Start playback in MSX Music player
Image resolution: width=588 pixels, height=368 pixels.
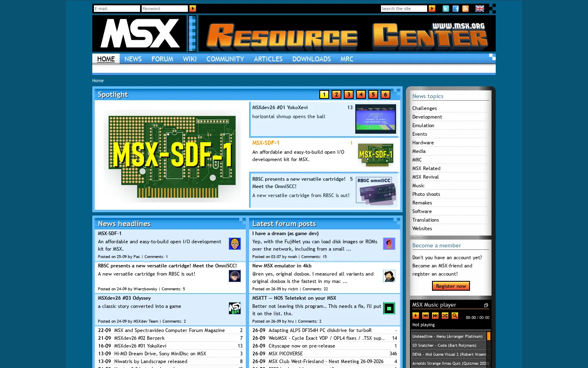pos(416,316)
